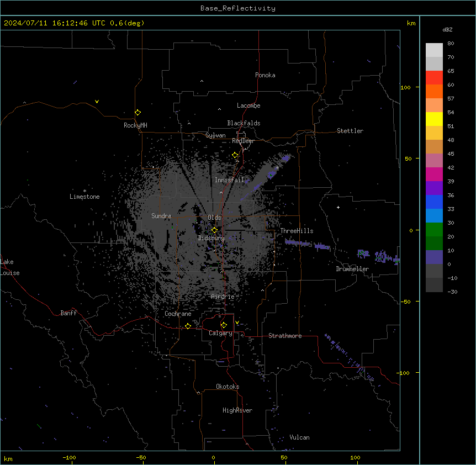Click the Strathmore label
The height and width of the screenshot is (465, 476).
click(x=285, y=336)
